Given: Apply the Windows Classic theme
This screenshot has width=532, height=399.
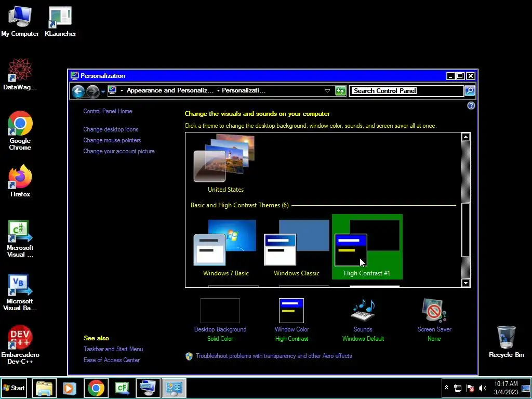Looking at the screenshot, I should click(297, 247).
